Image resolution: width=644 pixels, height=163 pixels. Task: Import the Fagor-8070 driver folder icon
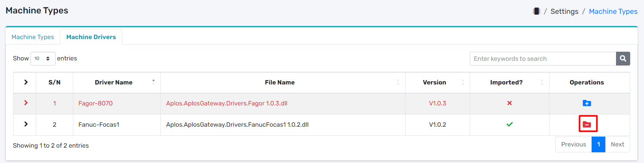[x=586, y=103]
